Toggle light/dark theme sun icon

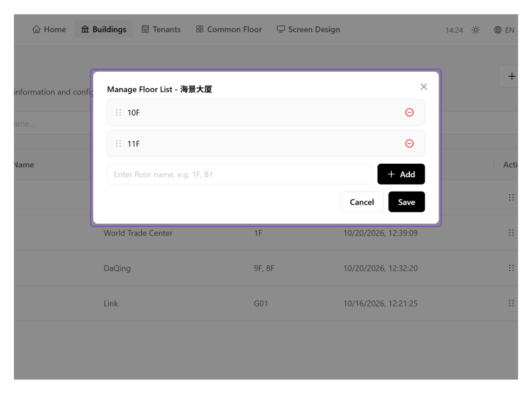pos(476,30)
